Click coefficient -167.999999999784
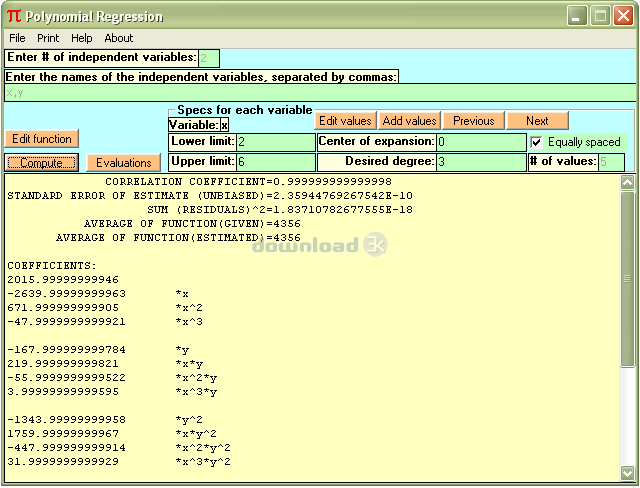 pos(66,350)
